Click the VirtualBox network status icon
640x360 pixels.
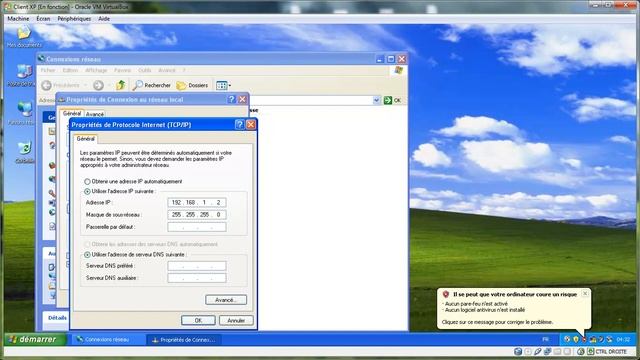tap(548, 351)
